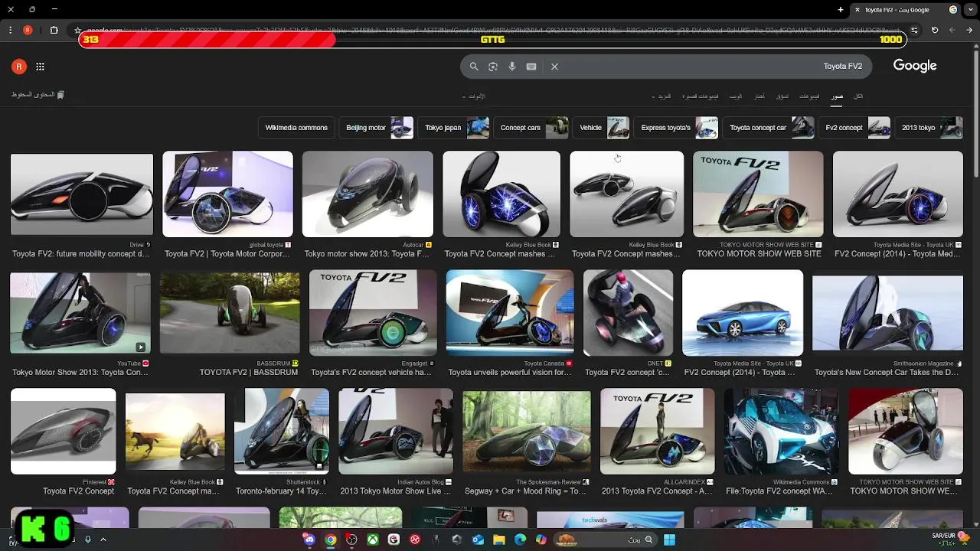
Task: Go back using browser back arrow
Action: (969, 30)
